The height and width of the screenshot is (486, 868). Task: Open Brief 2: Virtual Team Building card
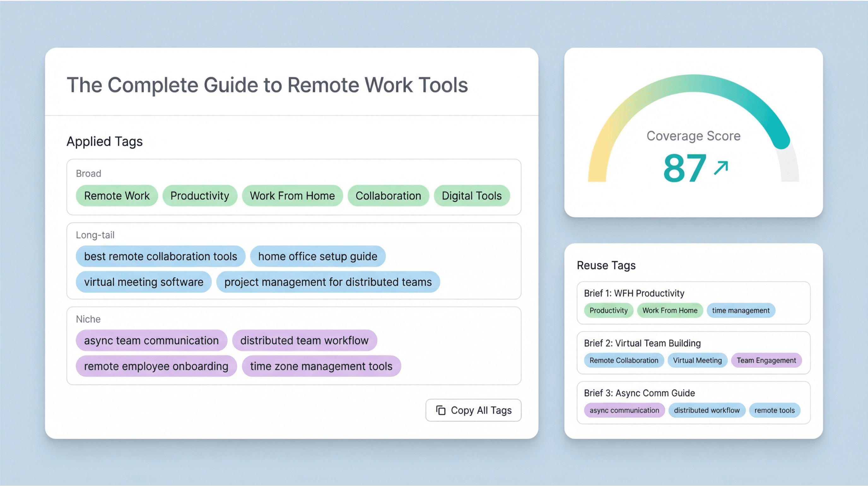(x=642, y=343)
